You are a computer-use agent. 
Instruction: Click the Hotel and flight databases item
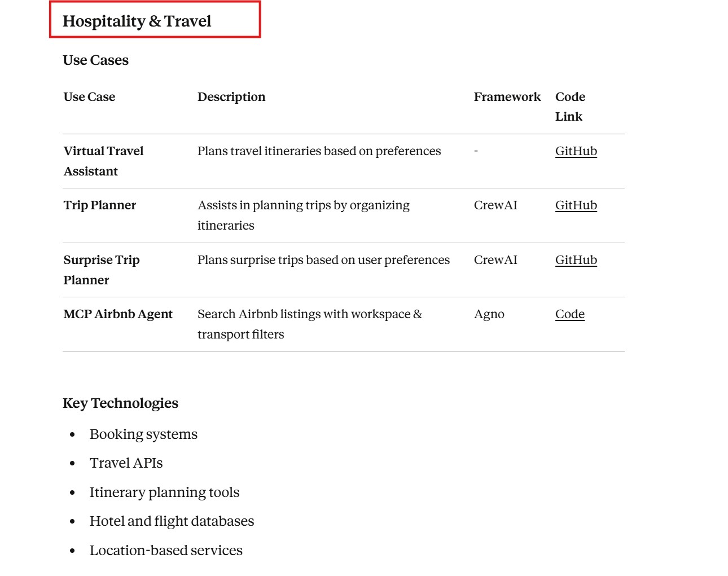(172, 521)
